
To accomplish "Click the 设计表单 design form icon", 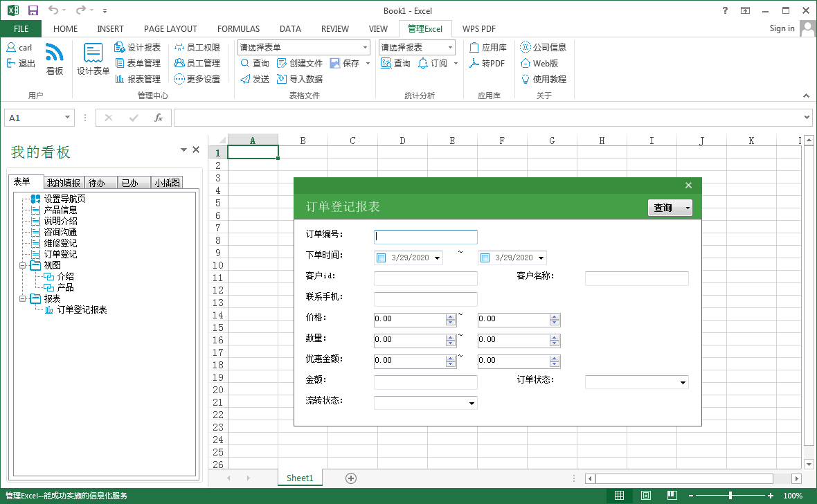I will point(93,58).
